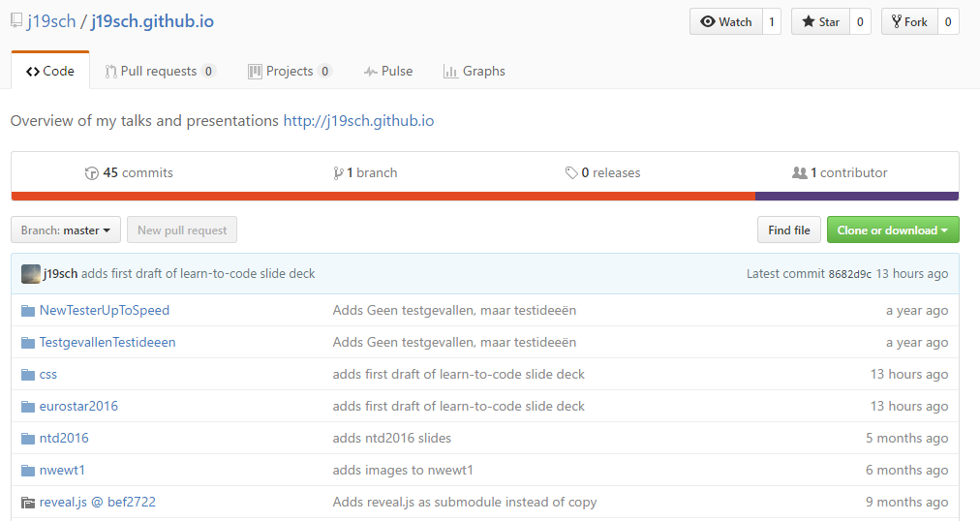Open the ntd2016 folder
This screenshot has height=521, width=980.
click(64, 438)
